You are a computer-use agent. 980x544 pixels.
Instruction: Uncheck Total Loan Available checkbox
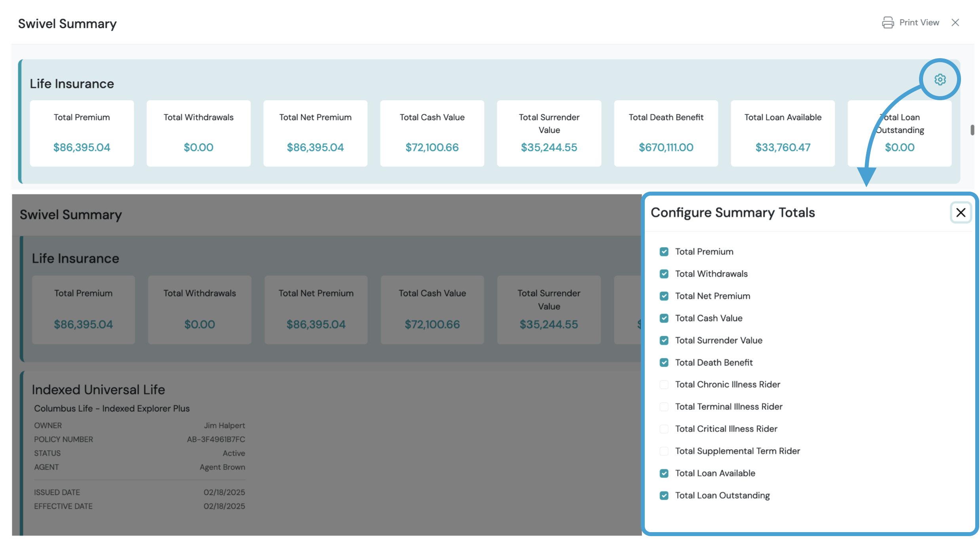coord(664,473)
